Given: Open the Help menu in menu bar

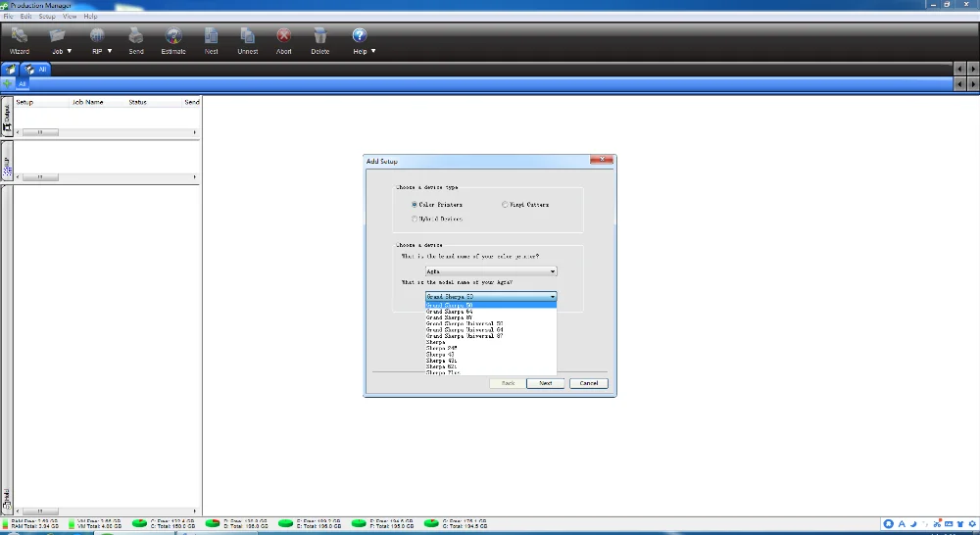Looking at the screenshot, I should tap(90, 17).
